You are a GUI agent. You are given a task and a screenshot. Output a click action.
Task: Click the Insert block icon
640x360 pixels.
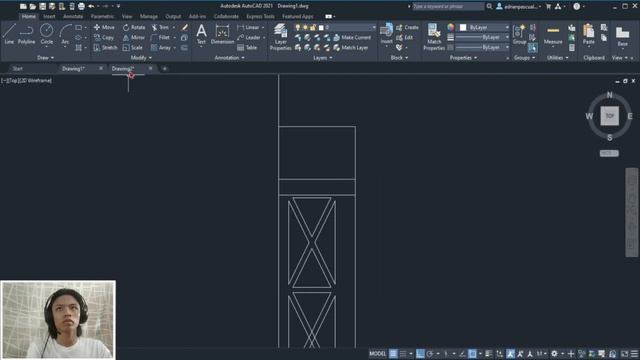pyautogui.click(x=386, y=33)
